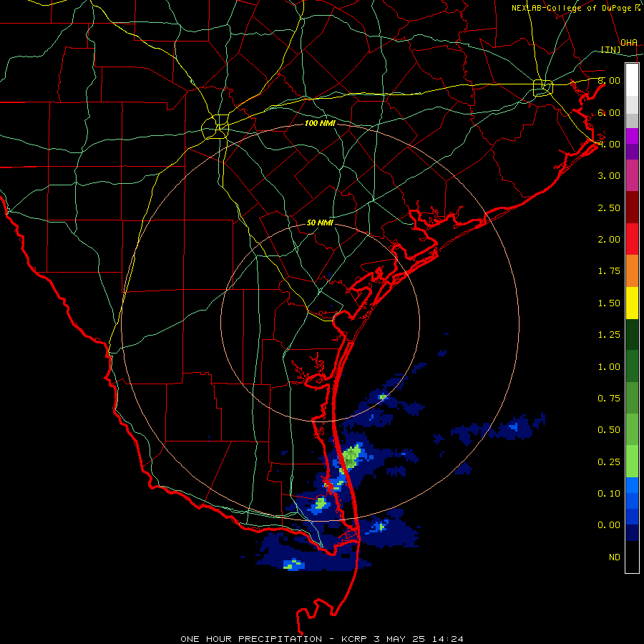Click the bright red 2.00 inch legend swatch
This screenshot has height=644, width=644.
tap(632, 239)
